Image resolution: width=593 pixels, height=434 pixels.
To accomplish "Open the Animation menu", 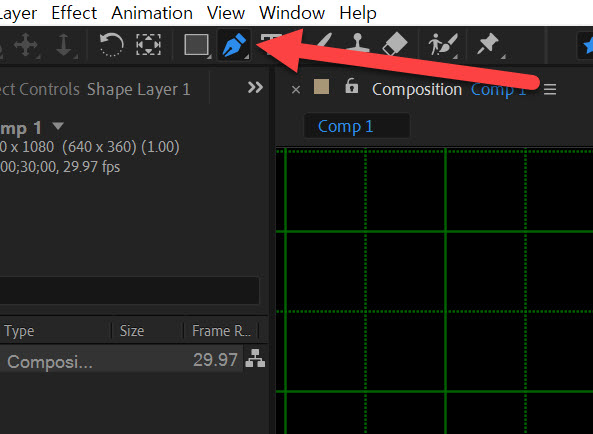I will (x=152, y=13).
